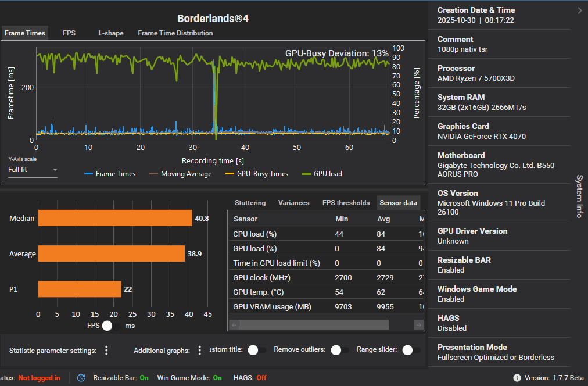Enable the Range slider toggle

point(411,350)
